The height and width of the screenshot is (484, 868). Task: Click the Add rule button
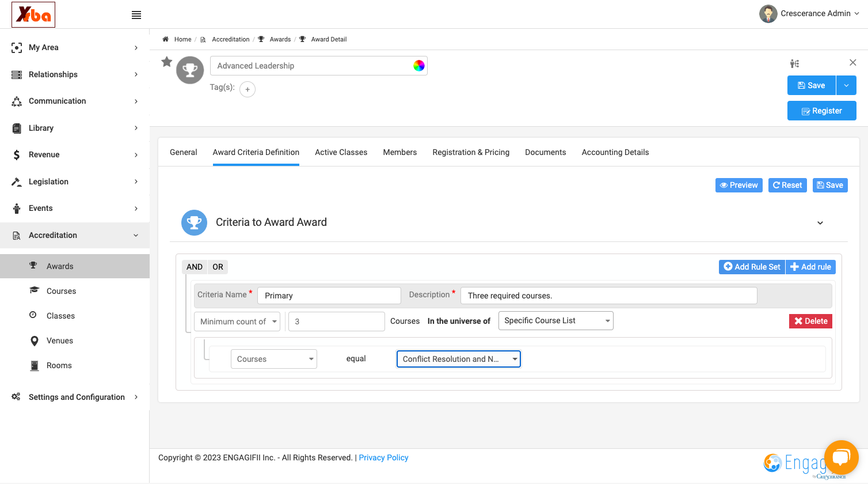[x=810, y=267]
